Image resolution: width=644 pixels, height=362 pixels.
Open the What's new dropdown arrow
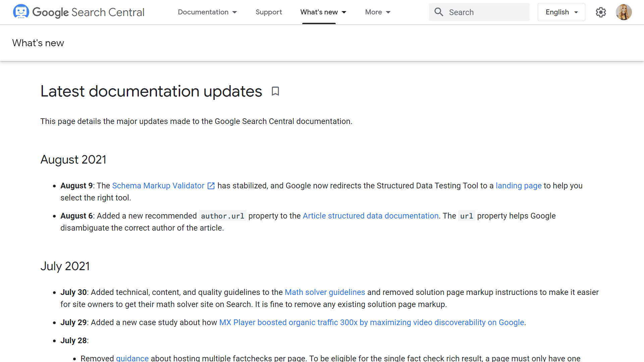click(x=344, y=12)
